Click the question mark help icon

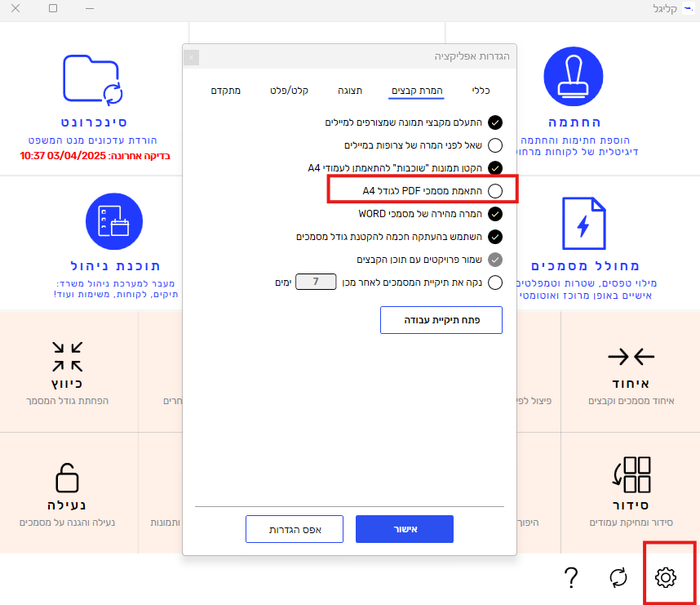point(571,577)
